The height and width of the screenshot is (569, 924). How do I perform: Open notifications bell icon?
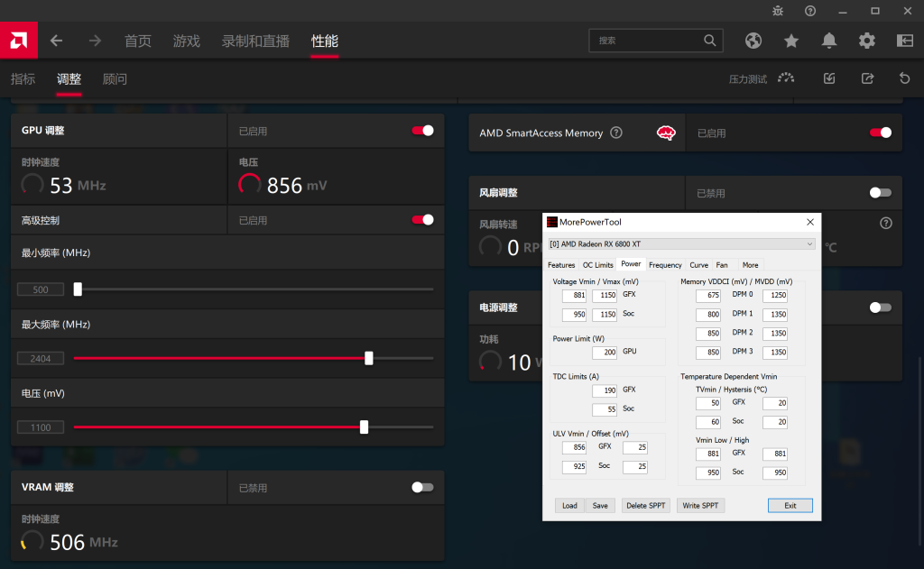click(829, 41)
